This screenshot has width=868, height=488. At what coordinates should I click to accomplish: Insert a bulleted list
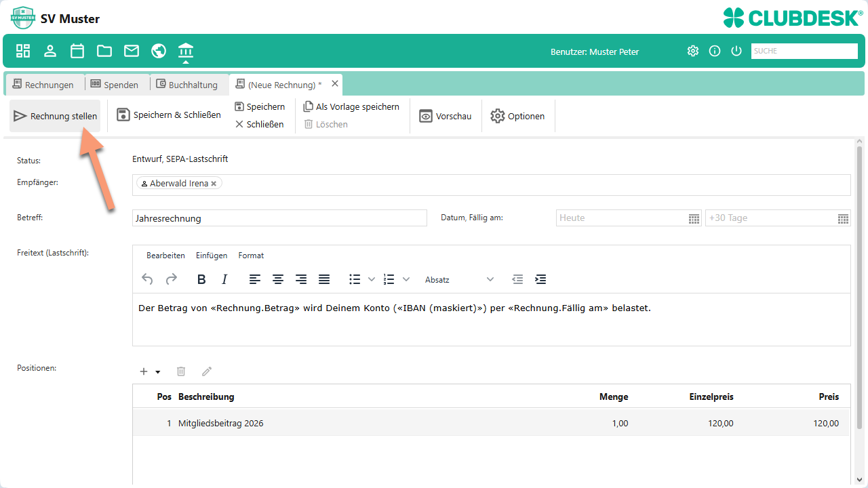tap(355, 279)
